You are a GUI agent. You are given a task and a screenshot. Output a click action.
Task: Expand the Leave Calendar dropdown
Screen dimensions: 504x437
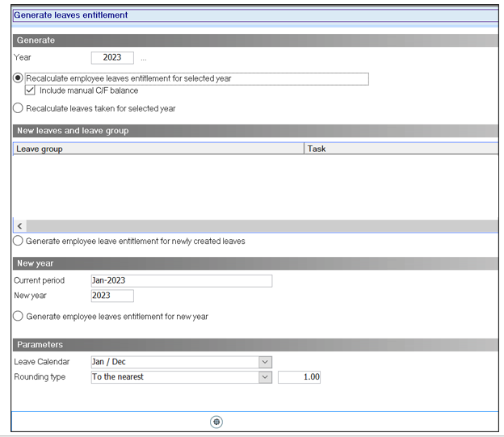266,362
